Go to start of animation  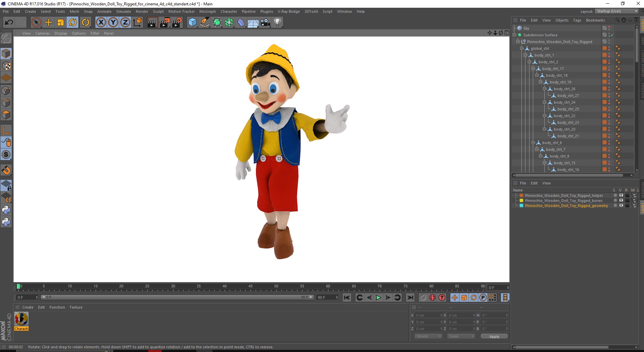click(347, 297)
